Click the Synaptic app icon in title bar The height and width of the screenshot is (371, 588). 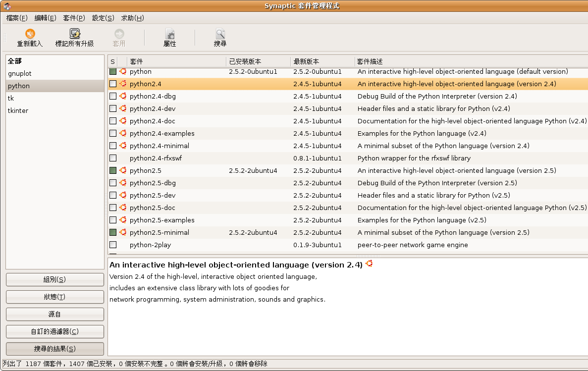coord(7,6)
